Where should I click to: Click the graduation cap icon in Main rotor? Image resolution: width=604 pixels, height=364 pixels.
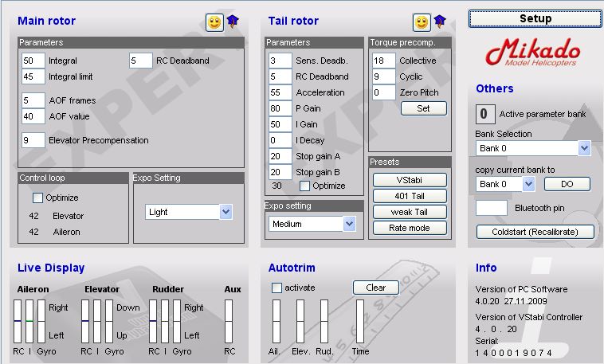[233, 22]
